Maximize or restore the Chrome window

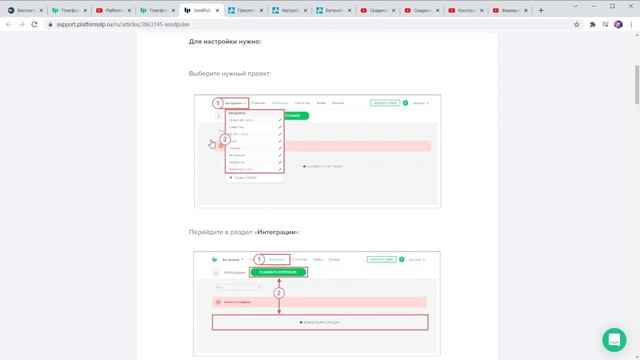(612, 6)
